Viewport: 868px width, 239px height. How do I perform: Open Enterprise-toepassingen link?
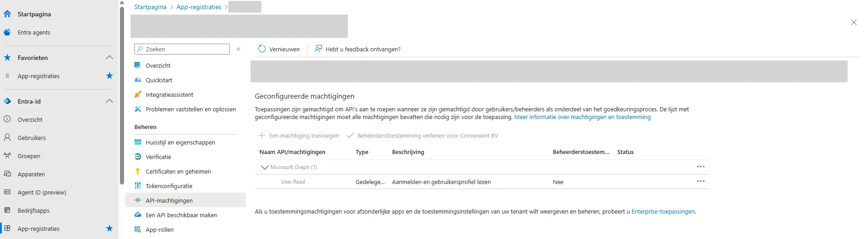tap(663, 212)
